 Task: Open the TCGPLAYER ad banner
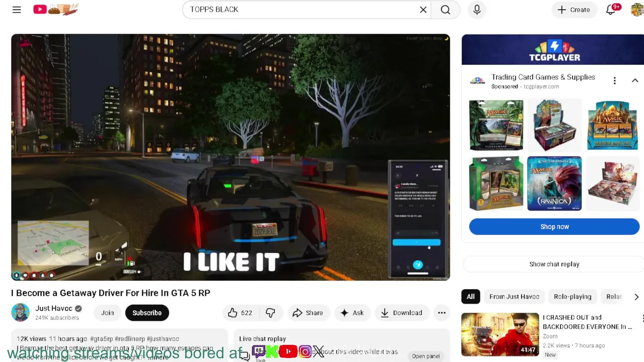[554, 50]
